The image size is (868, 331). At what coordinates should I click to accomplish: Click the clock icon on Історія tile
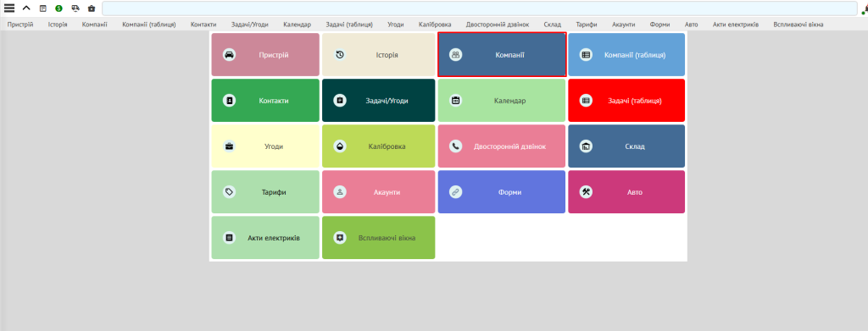(340, 55)
